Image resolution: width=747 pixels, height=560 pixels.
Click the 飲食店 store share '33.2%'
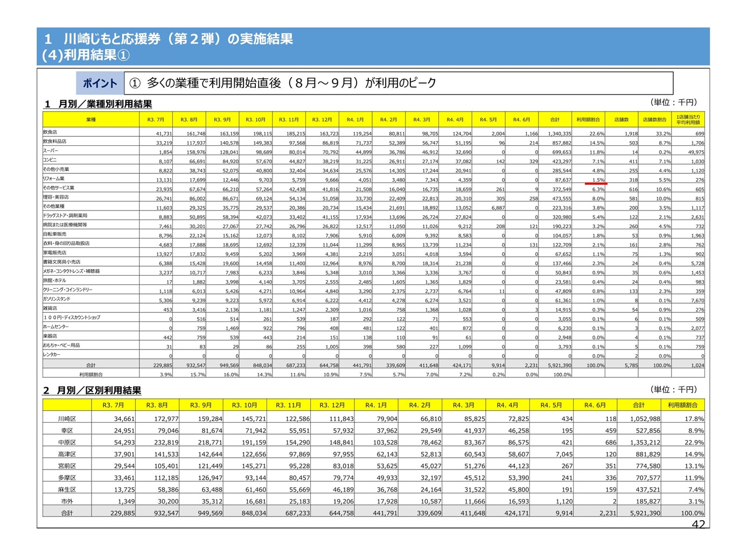point(664,134)
